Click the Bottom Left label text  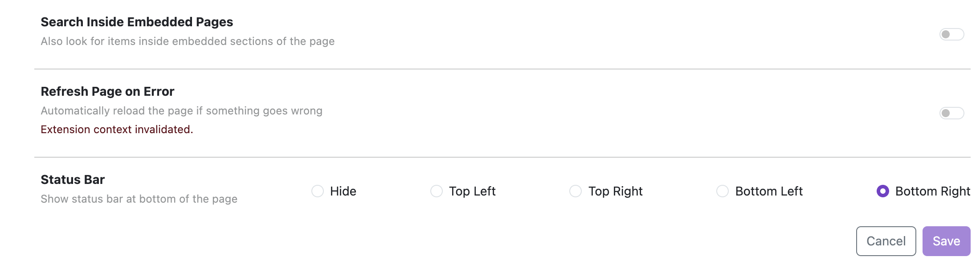(x=769, y=191)
